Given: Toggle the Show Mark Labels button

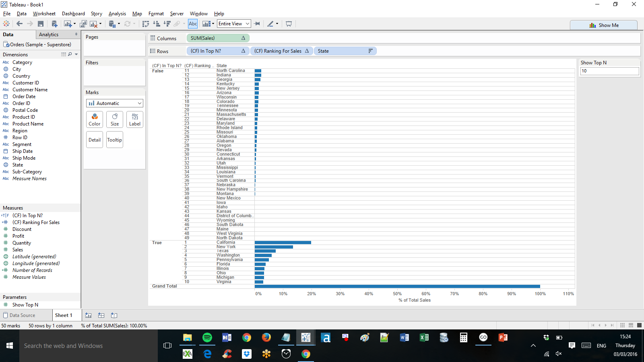Looking at the screenshot, I should click(193, 24).
